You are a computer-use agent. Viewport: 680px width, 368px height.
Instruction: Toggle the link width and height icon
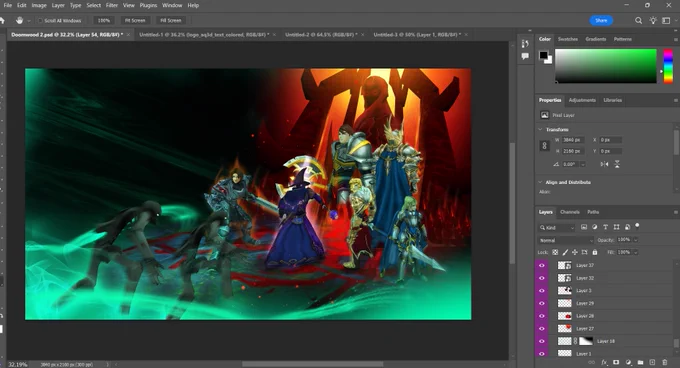(545, 146)
